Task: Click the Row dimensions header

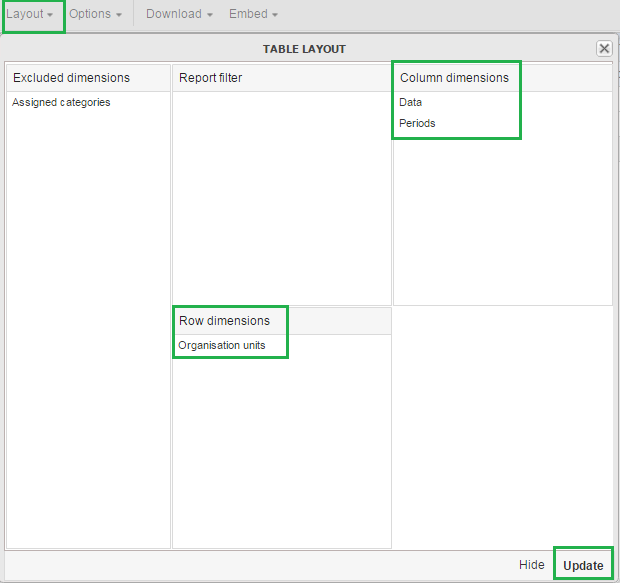Action: click(x=225, y=321)
